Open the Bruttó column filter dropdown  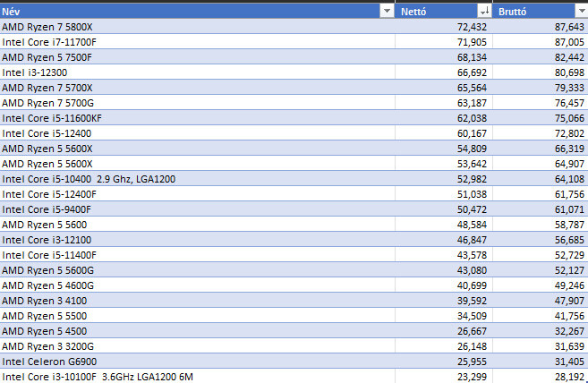click(582, 12)
